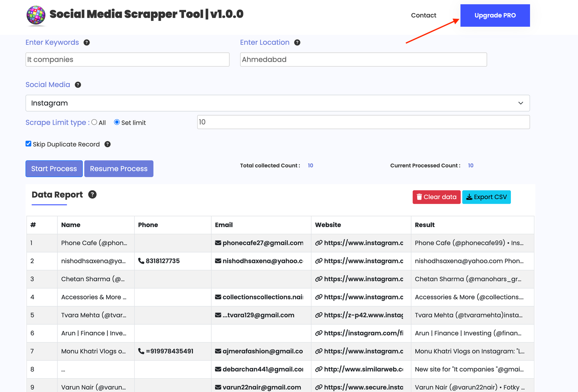Open the Data Report help icon
Screen dimensions: 578x392
click(x=92, y=195)
